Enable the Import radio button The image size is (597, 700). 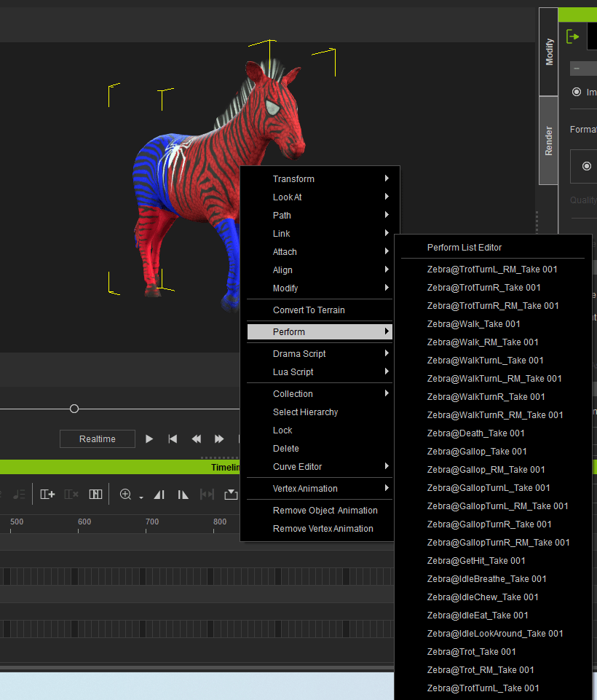pos(577,92)
